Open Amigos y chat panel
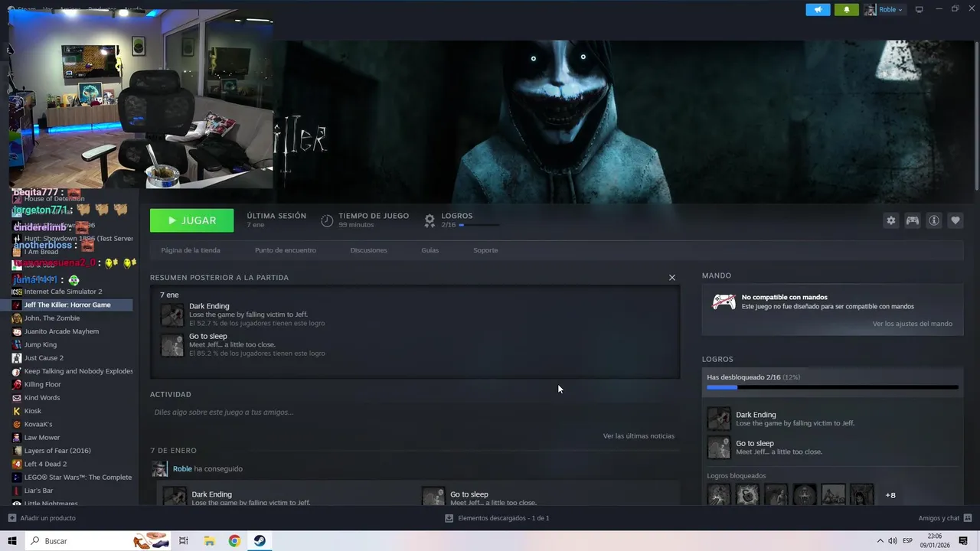 944,518
